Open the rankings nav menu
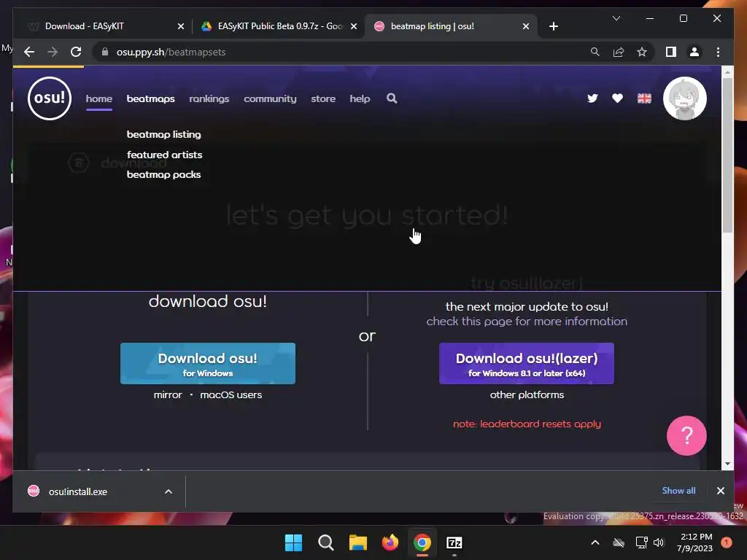 (x=209, y=98)
